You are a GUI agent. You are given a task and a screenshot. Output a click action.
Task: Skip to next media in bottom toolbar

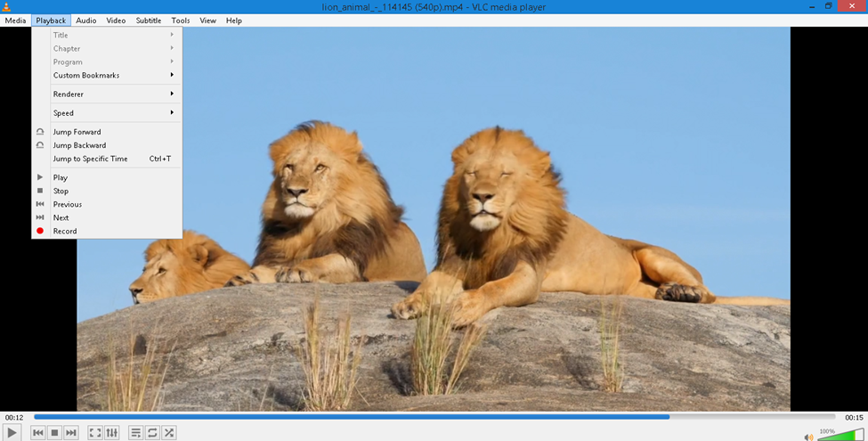(x=71, y=433)
